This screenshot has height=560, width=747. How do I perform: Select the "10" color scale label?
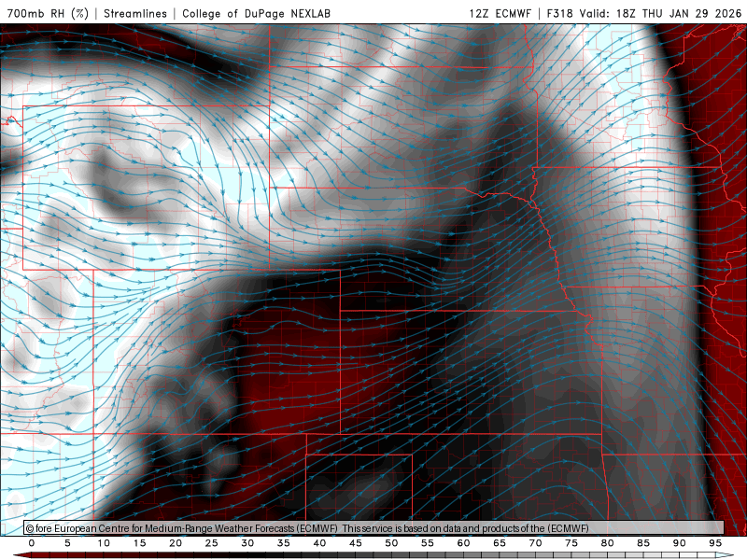[104, 543]
